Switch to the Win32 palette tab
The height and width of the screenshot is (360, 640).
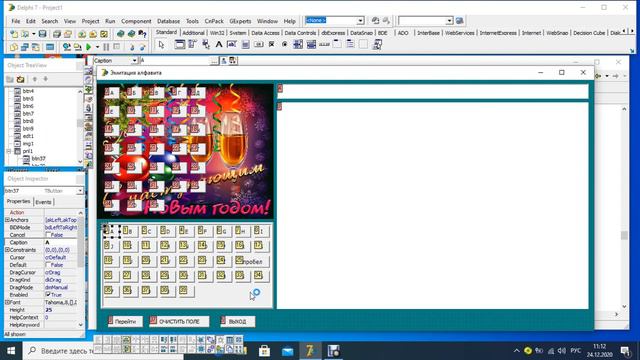[x=217, y=33]
